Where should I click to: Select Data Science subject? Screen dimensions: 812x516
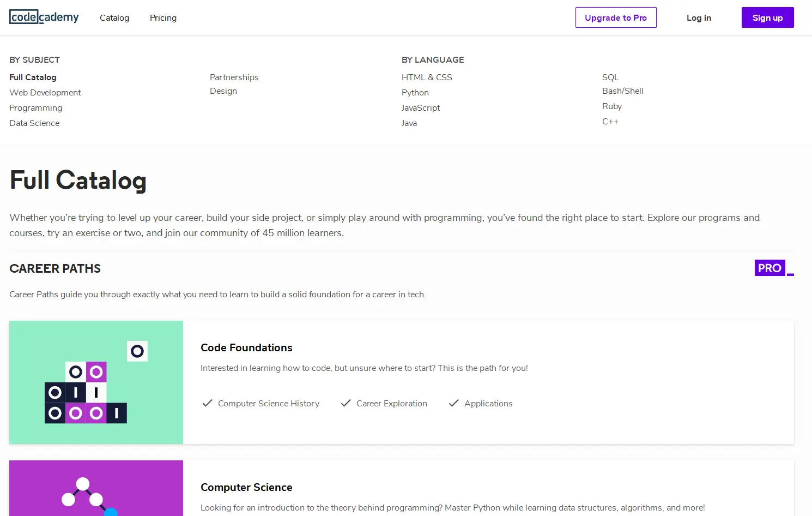34,123
